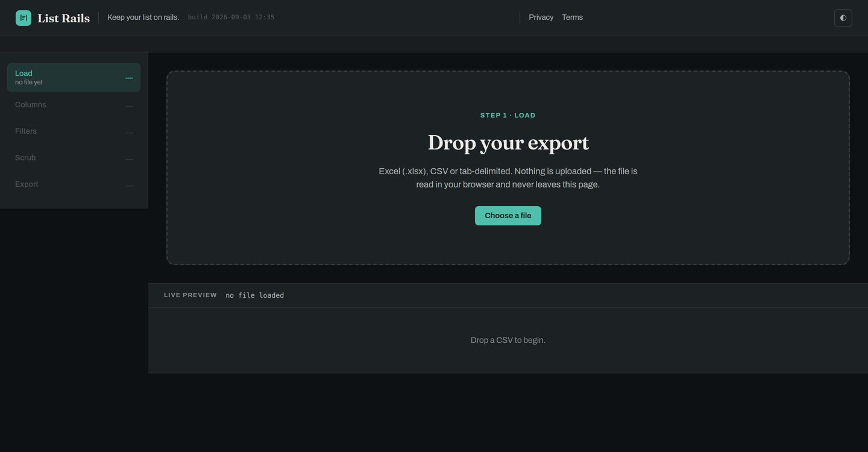The height and width of the screenshot is (452, 868).
Task: Click the 'Keep your list on rails.' tagline
Action: pos(143,17)
